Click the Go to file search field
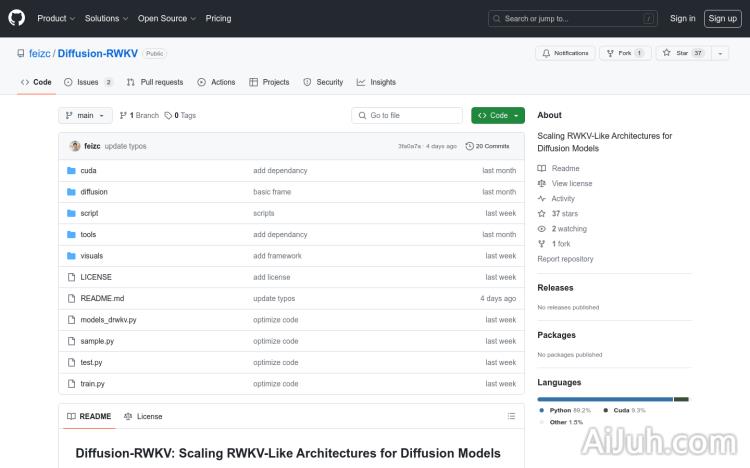The width and height of the screenshot is (750, 468). pos(407,115)
